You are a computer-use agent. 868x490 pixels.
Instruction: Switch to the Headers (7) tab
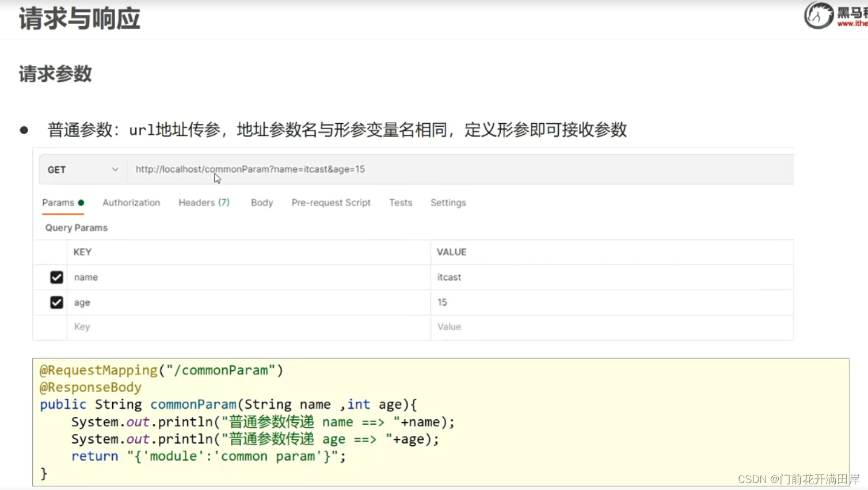point(204,203)
